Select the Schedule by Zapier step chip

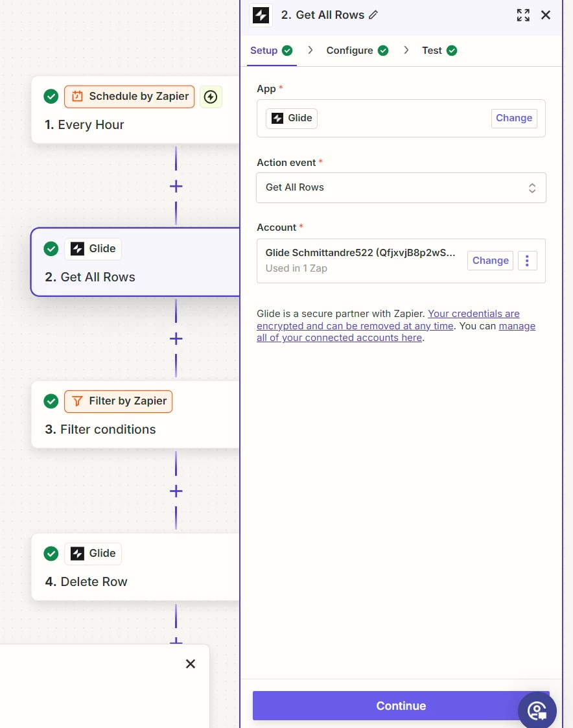130,97
